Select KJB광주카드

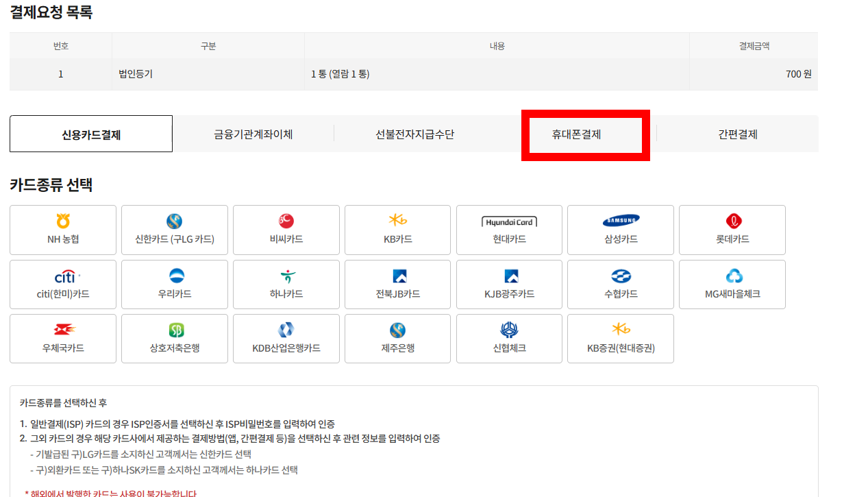pyautogui.click(x=509, y=284)
